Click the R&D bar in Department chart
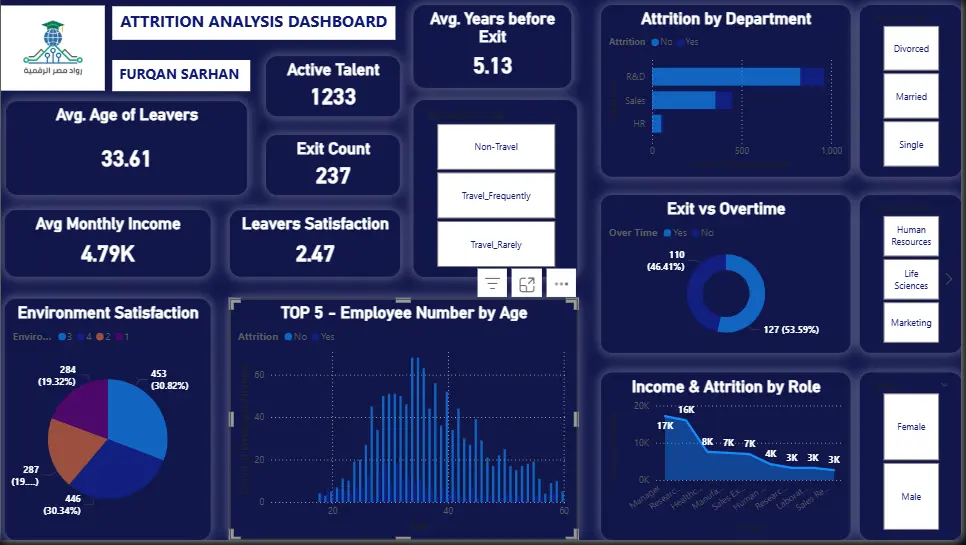Screen dimensions: 966x545 click(x=737, y=77)
